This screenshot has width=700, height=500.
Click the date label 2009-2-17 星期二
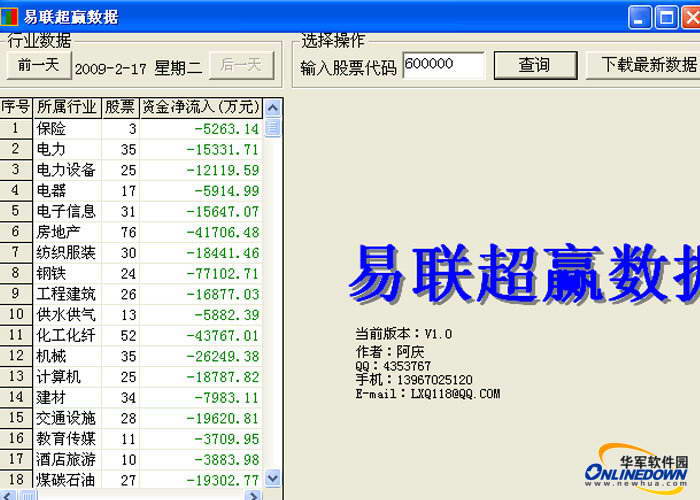(138, 68)
